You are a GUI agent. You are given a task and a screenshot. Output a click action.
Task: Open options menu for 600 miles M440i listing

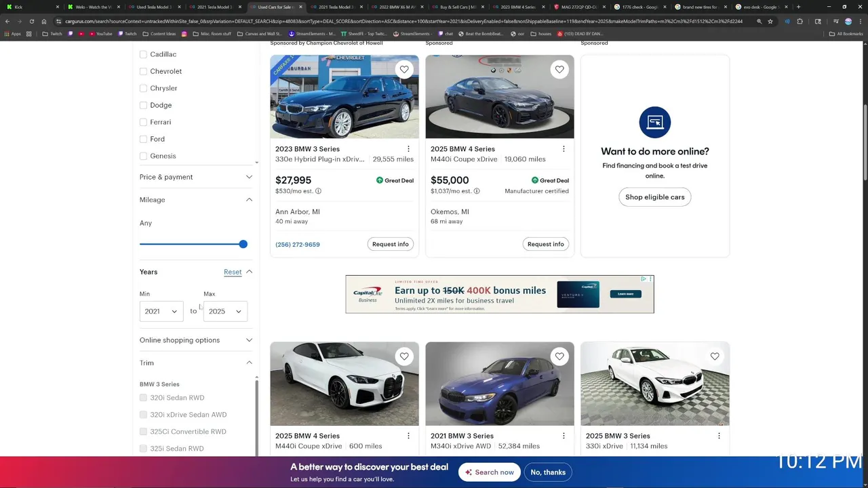coord(408,436)
